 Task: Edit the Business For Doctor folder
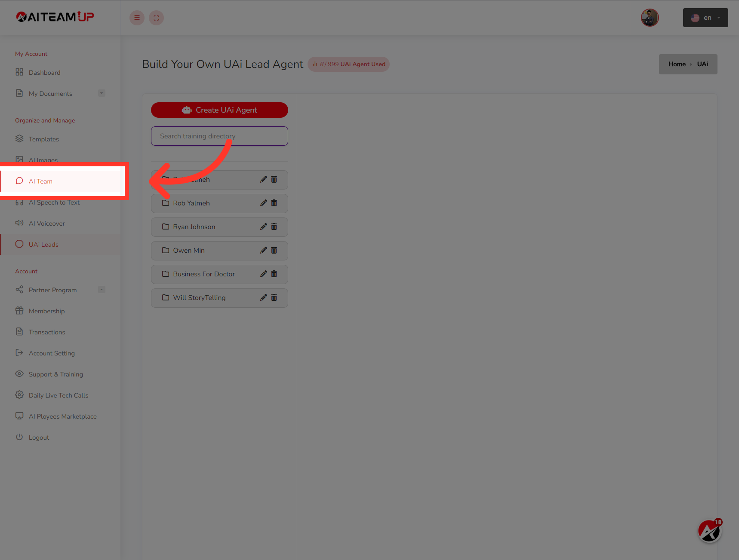click(x=264, y=274)
